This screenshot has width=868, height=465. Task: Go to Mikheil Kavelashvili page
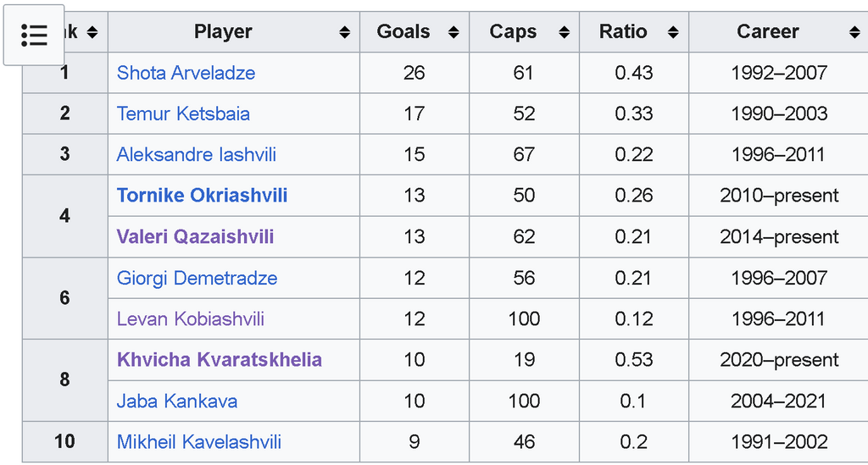click(x=199, y=441)
